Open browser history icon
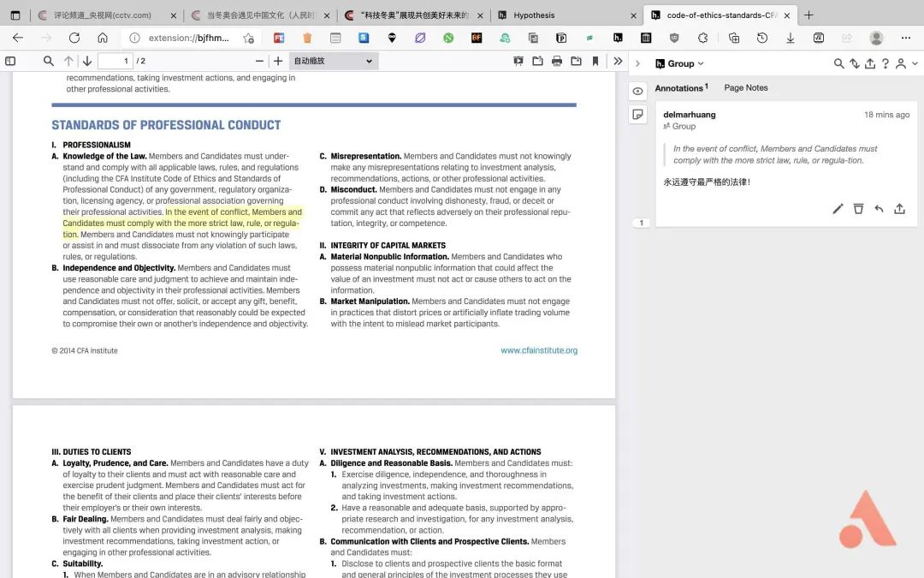 pos(762,38)
